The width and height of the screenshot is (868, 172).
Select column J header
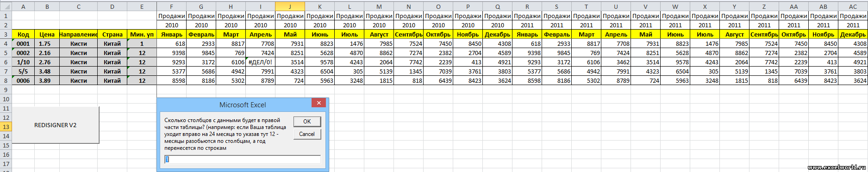click(290, 6)
